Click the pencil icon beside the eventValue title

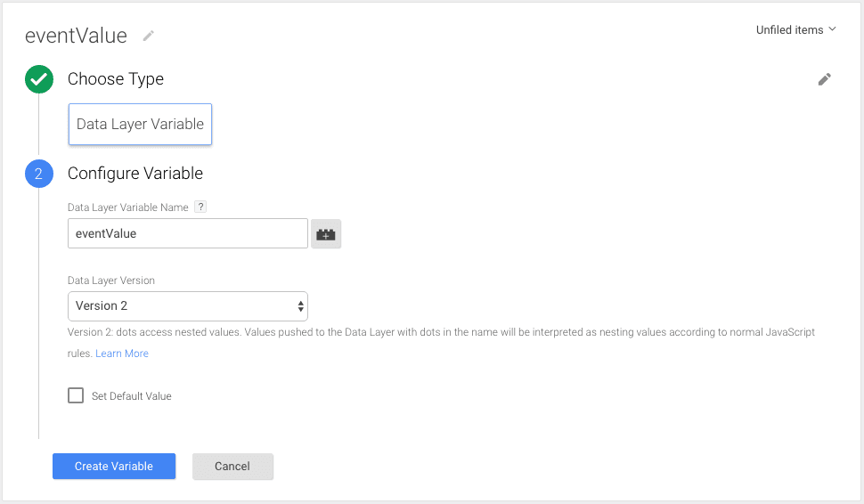coord(149,36)
